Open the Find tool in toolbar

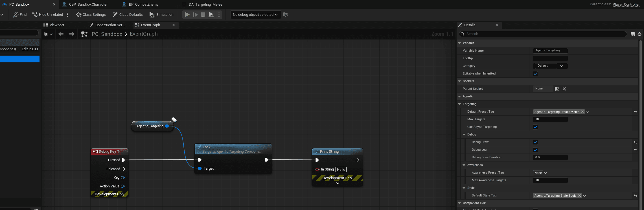click(x=20, y=15)
